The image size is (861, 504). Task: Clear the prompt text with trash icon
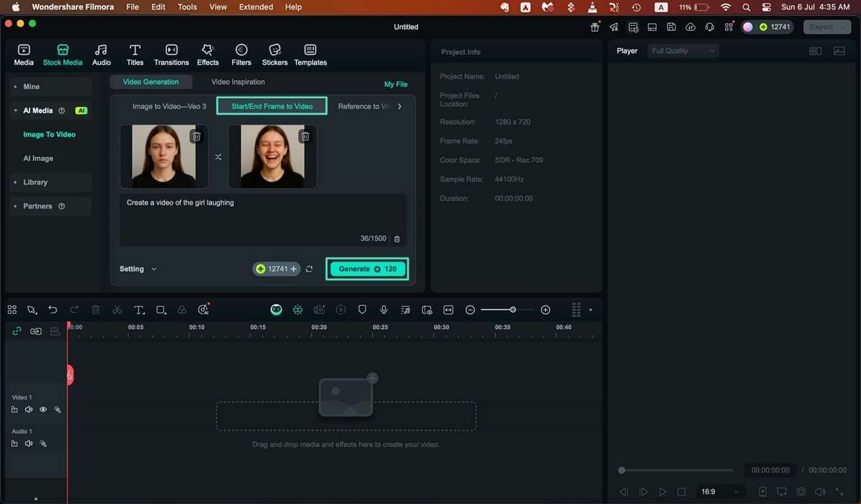click(397, 239)
